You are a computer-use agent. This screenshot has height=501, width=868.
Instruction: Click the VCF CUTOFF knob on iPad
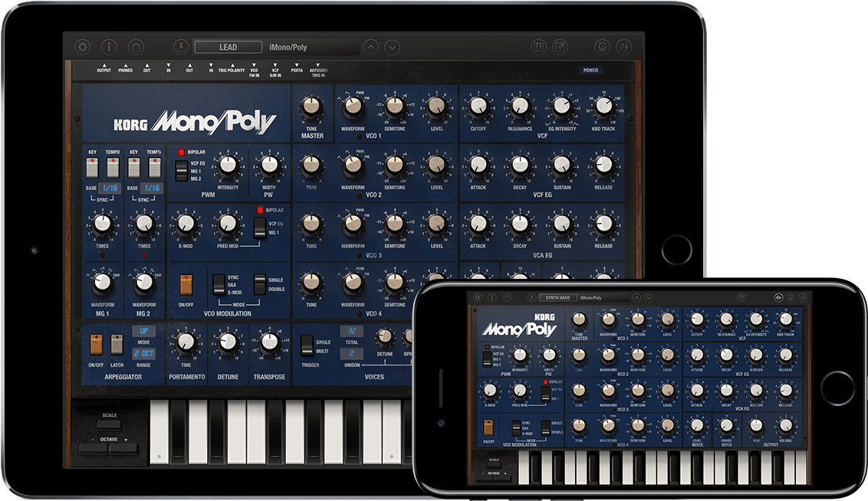coord(478,106)
